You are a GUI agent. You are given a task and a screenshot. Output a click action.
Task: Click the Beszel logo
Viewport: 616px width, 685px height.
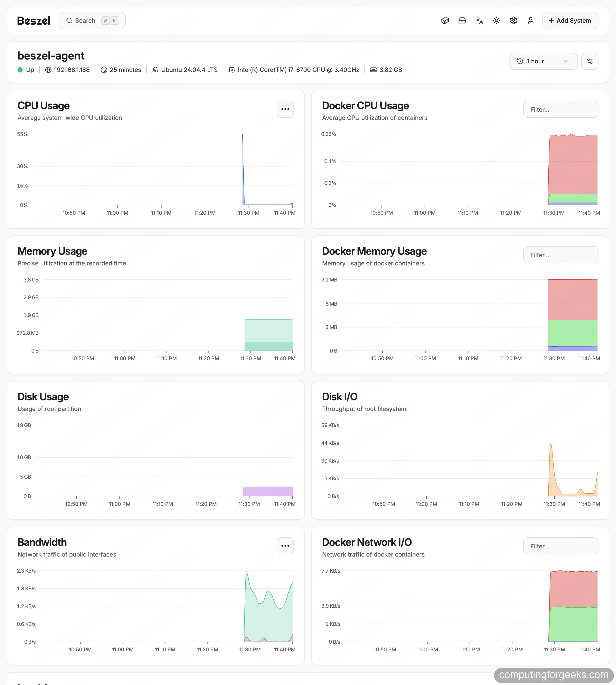(x=34, y=21)
